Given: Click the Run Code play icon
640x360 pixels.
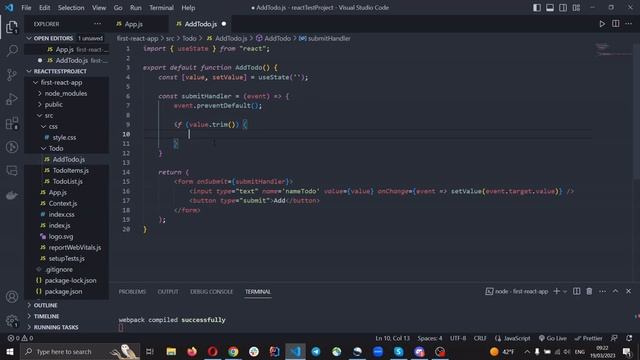Looking at the screenshot, I should coord(602,24).
